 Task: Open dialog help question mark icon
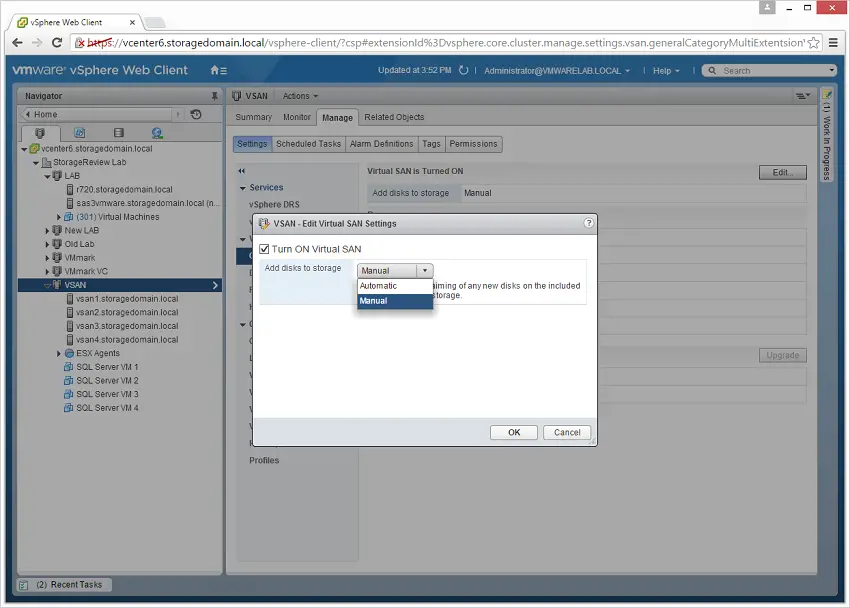tap(589, 223)
